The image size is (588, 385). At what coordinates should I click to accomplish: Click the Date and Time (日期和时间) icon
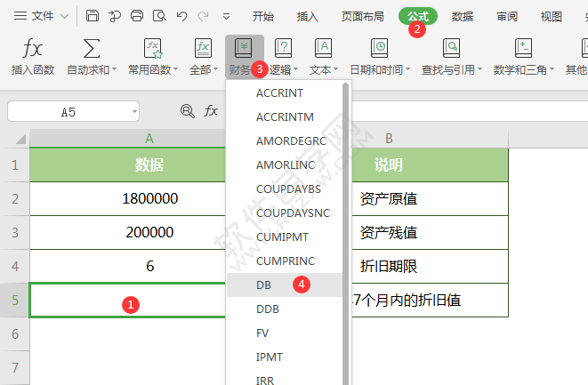[379, 49]
